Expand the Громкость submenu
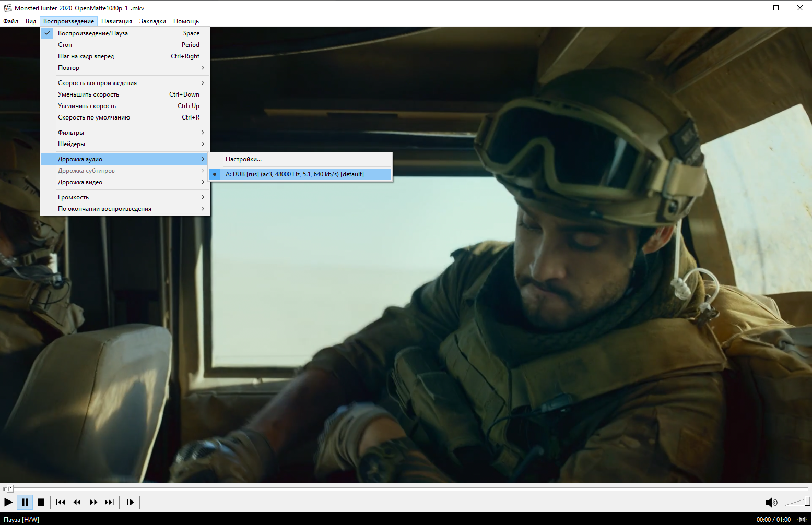 (x=125, y=197)
